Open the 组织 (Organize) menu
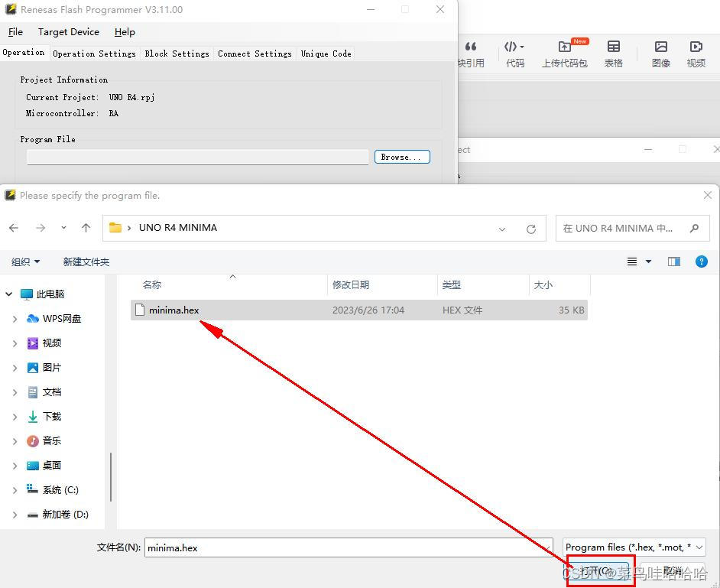 coord(25,262)
